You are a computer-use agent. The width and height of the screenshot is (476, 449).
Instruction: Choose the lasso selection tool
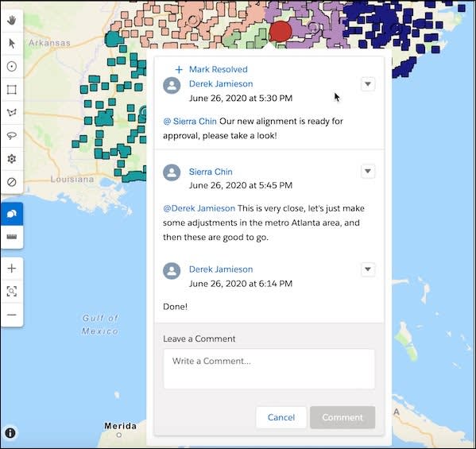[12, 136]
